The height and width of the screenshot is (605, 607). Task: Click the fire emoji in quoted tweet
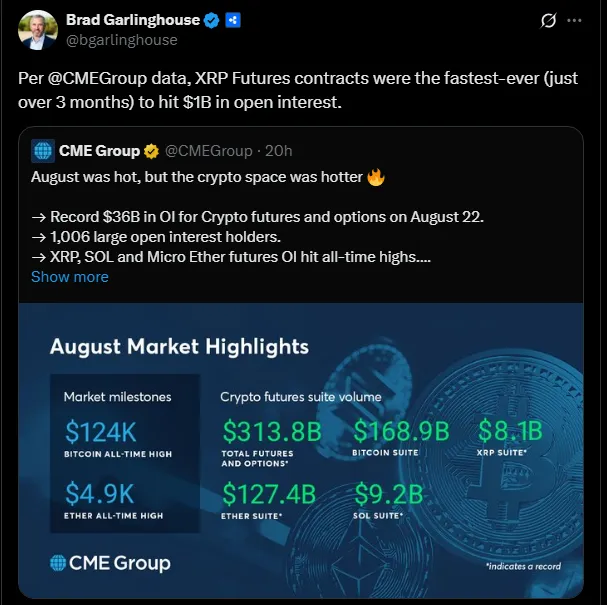pos(376,177)
